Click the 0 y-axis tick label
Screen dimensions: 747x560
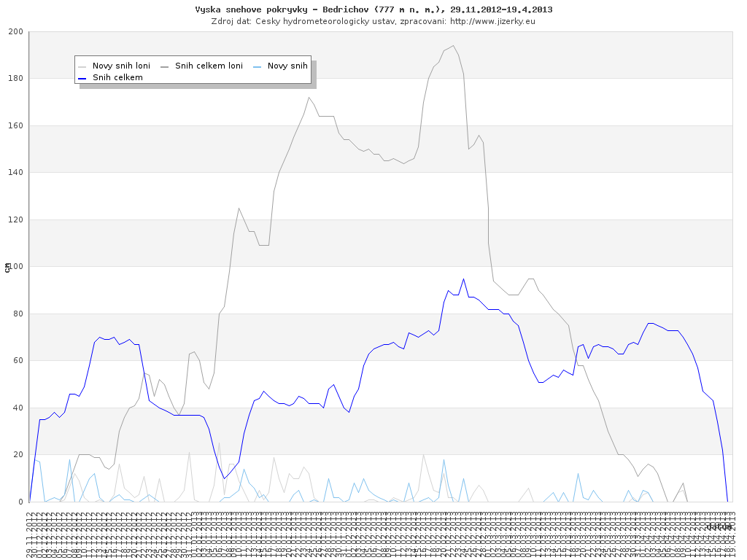tap(20, 502)
